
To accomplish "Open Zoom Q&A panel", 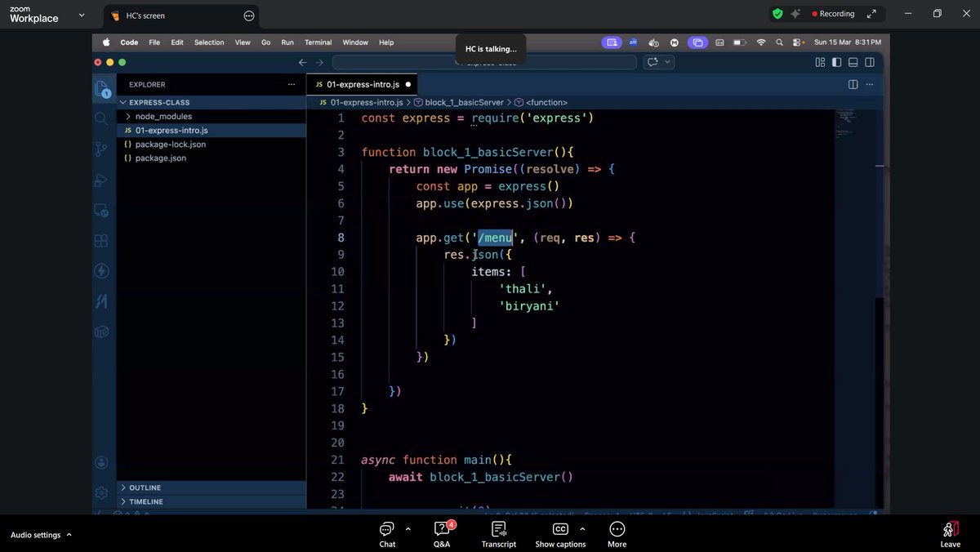I will click(441, 533).
